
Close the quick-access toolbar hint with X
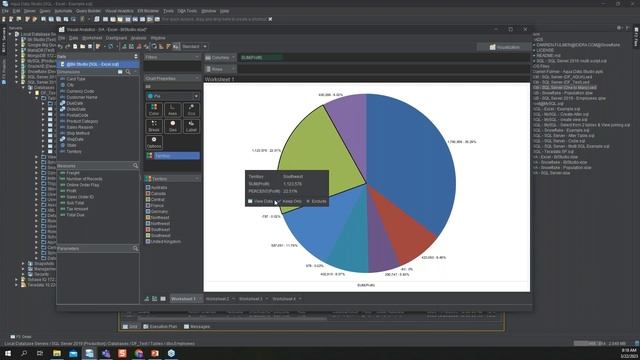270,19
